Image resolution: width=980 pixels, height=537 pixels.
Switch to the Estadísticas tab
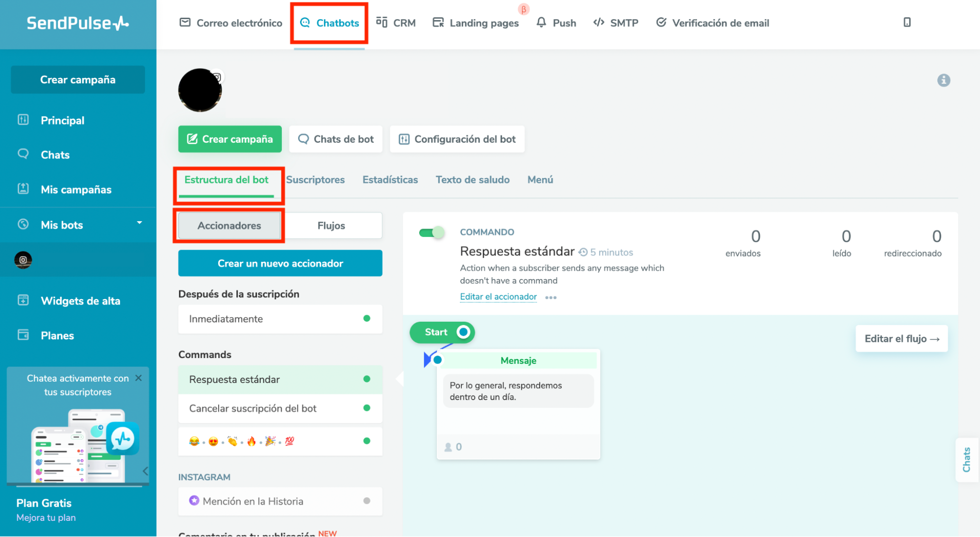(x=390, y=179)
